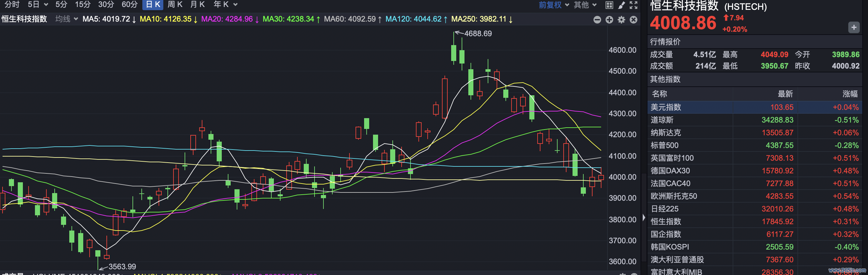Click the minus icon in indicator bar
The height and width of the screenshot is (275, 868).
tap(597, 20)
